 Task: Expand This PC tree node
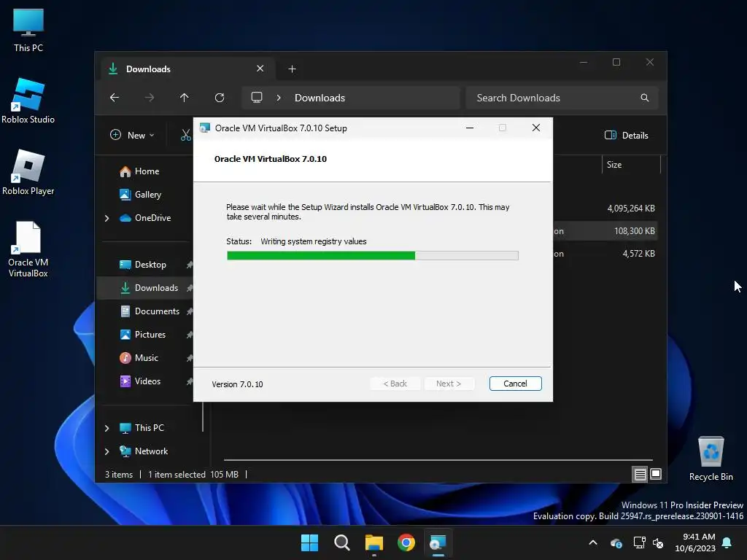click(107, 428)
